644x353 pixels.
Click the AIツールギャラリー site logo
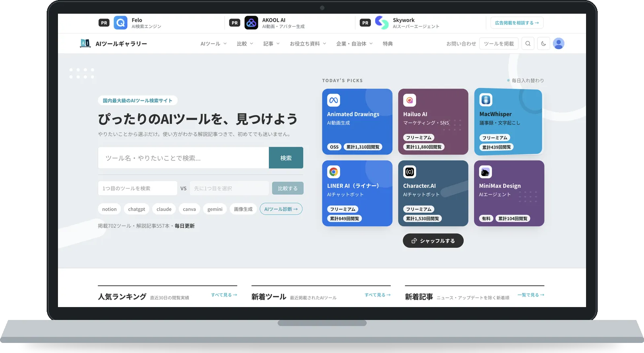114,44
